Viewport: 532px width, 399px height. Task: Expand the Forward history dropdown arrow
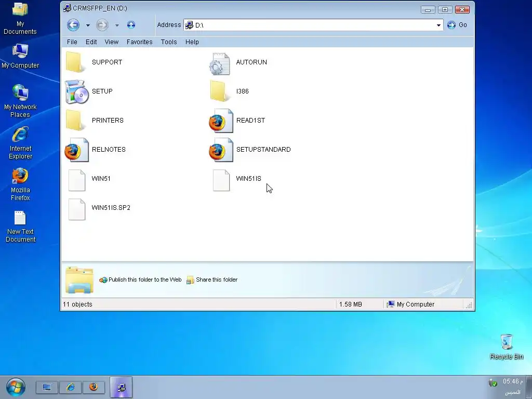pyautogui.click(x=117, y=25)
